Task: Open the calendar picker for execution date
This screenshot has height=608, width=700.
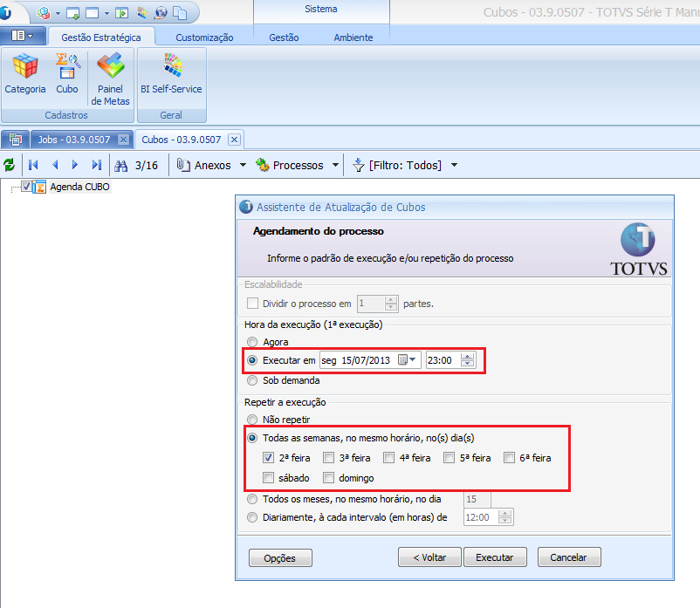Action: 406,359
